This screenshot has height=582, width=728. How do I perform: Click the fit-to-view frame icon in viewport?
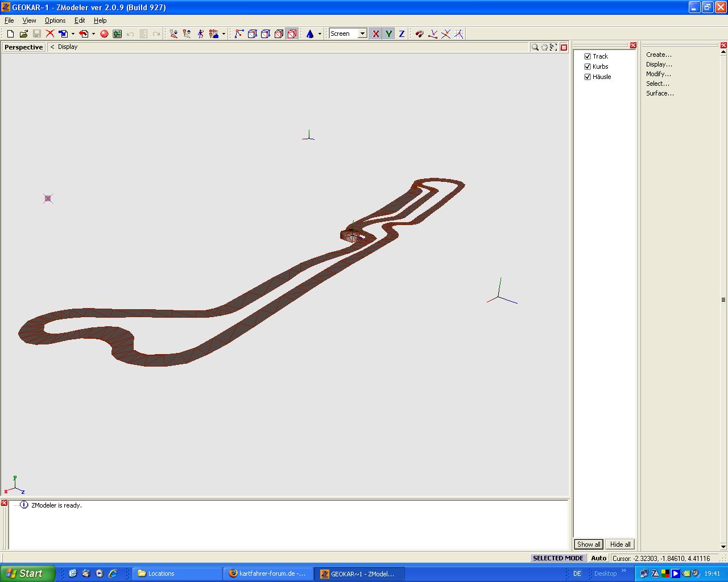[x=553, y=47]
